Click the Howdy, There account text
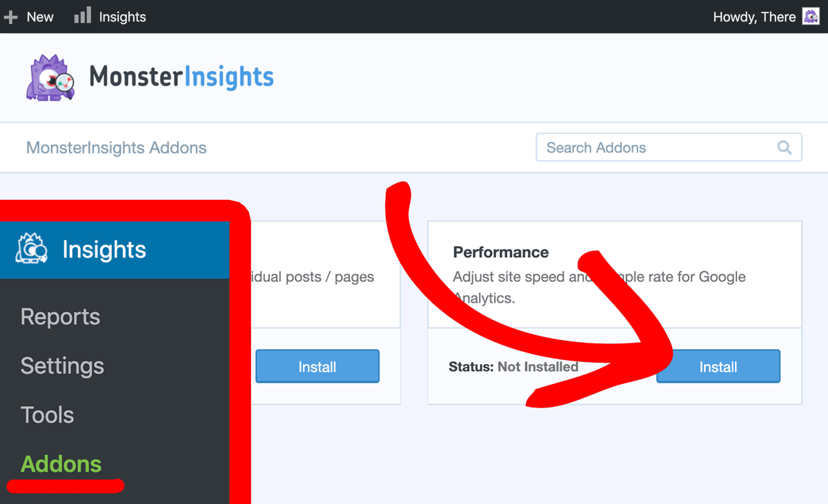Viewport: 828px width, 504px height. click(754, 17)
